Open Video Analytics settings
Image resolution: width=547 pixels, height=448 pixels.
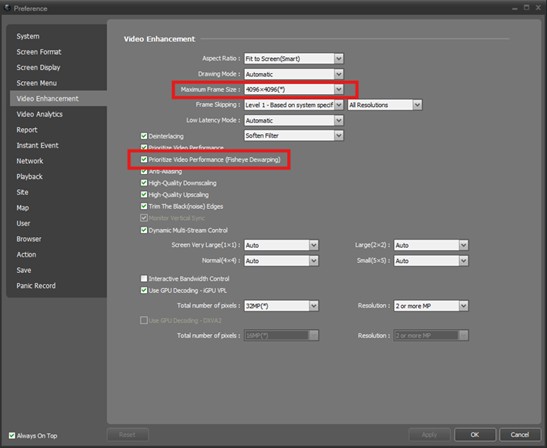(39, 114)
